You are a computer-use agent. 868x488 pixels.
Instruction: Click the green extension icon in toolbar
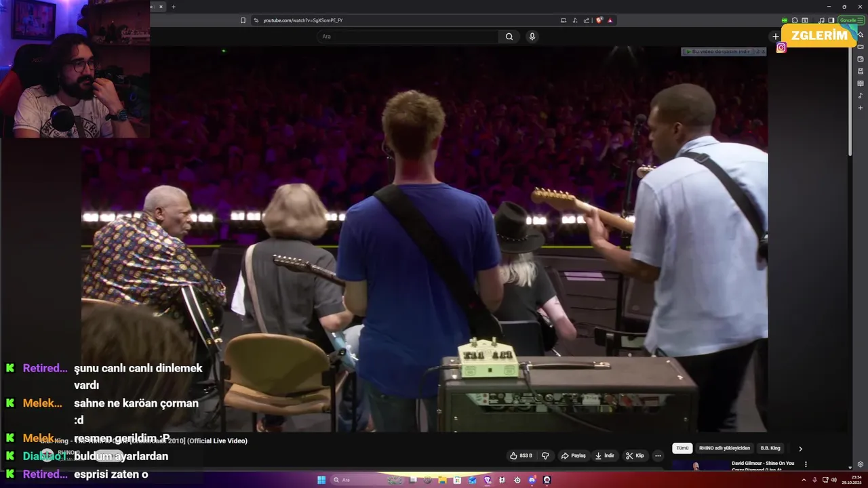pos(785,20)
